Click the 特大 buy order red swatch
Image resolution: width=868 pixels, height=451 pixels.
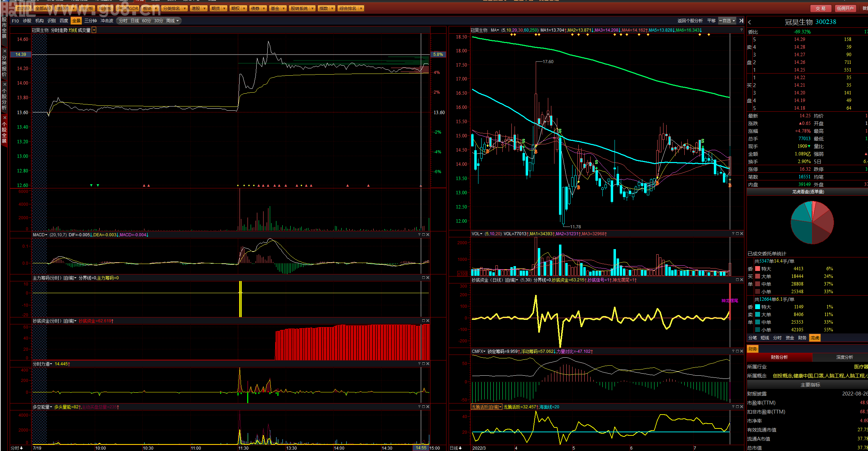(x=758, y=269)
